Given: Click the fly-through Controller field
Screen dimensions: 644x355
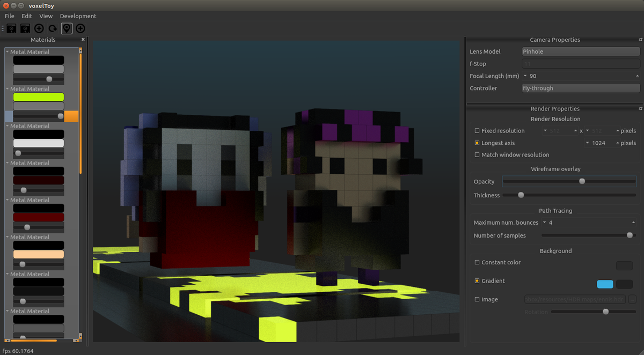Looking at the screenshot, I should point(580,88).
